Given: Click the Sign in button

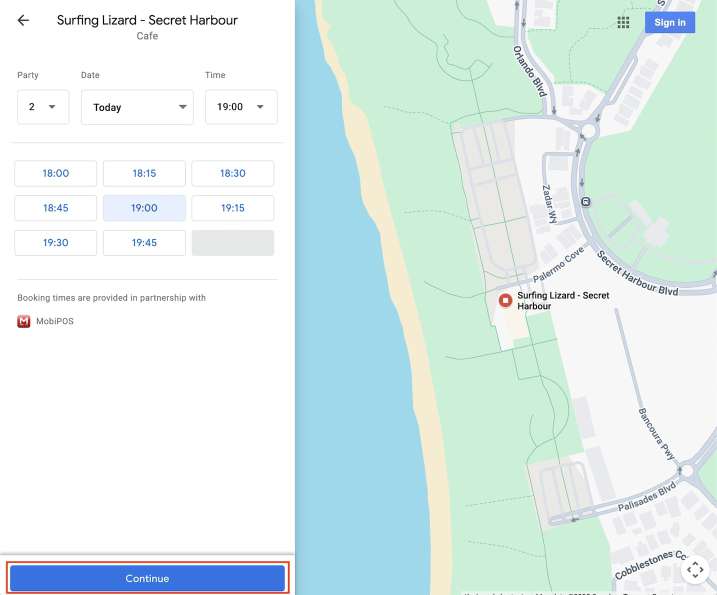Looking at the screenshot, I should point(669,22).
